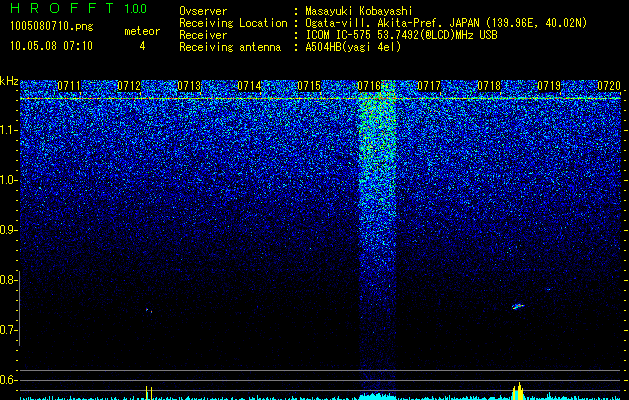
Task: Select the observer name Masayuki Kobayashi
Action: (x=359, y=11)
